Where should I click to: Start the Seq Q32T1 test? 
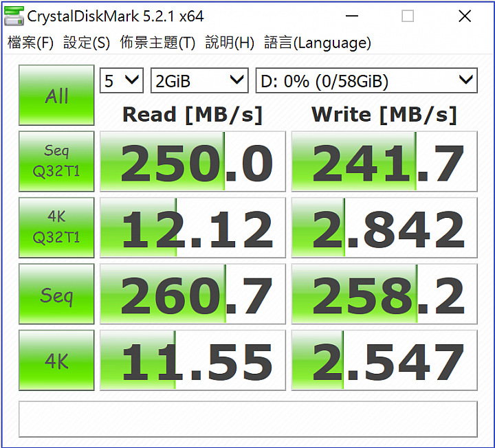click(56, 161)
